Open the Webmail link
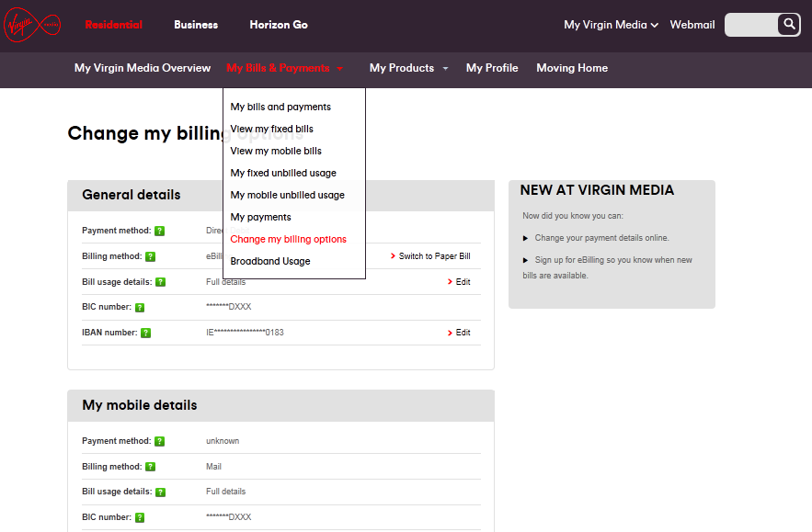 pos(692,25)
